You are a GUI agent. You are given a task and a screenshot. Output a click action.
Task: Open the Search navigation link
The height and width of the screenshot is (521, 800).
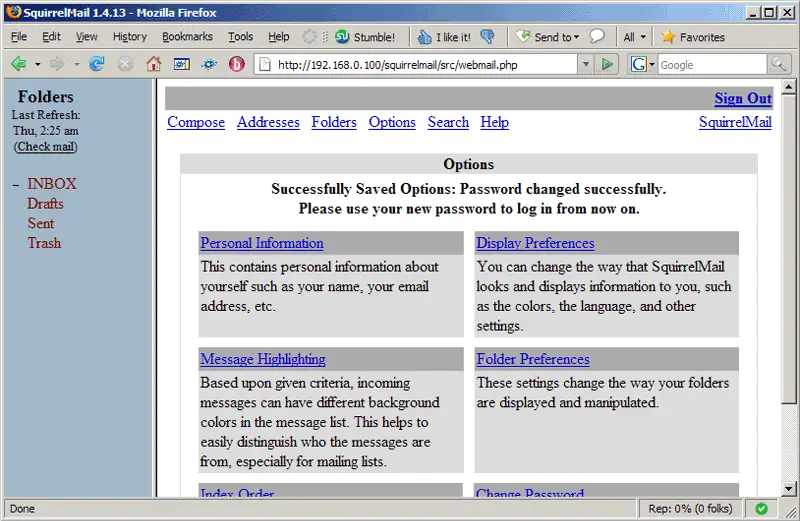(448, 122)
